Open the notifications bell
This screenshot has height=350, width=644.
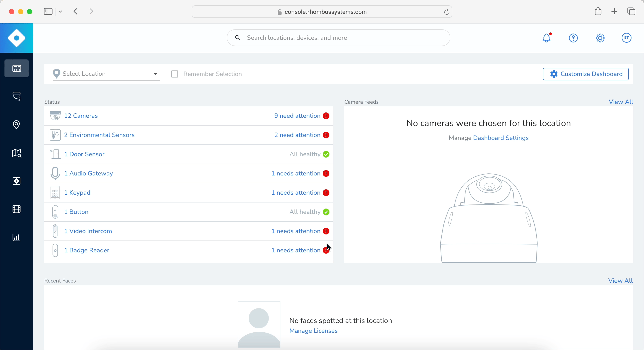point(547,38)
